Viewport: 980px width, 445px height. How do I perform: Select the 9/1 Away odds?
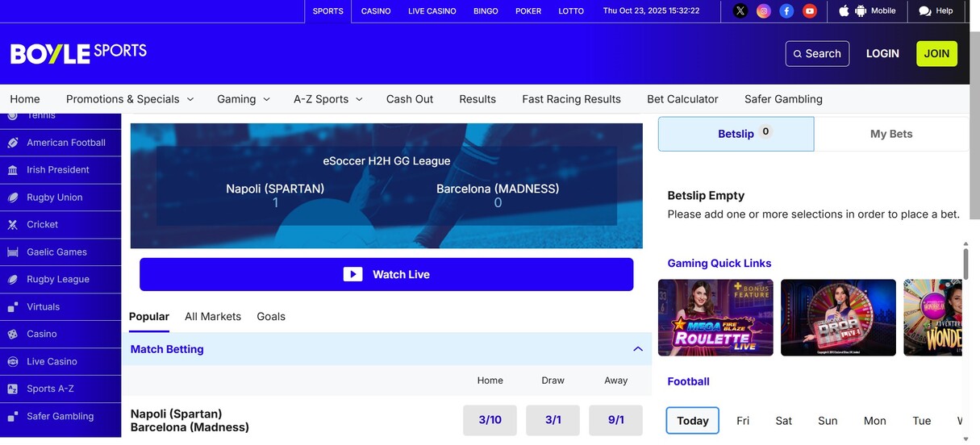(615, 420)
